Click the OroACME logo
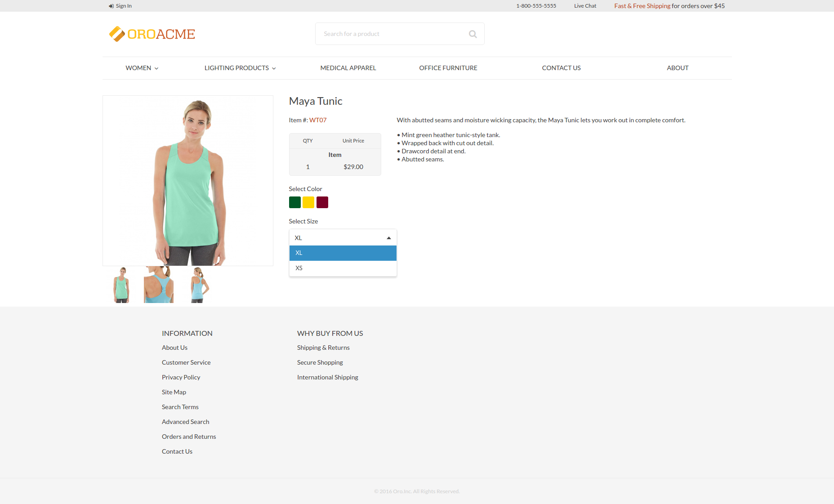 (x=152, y=34)
